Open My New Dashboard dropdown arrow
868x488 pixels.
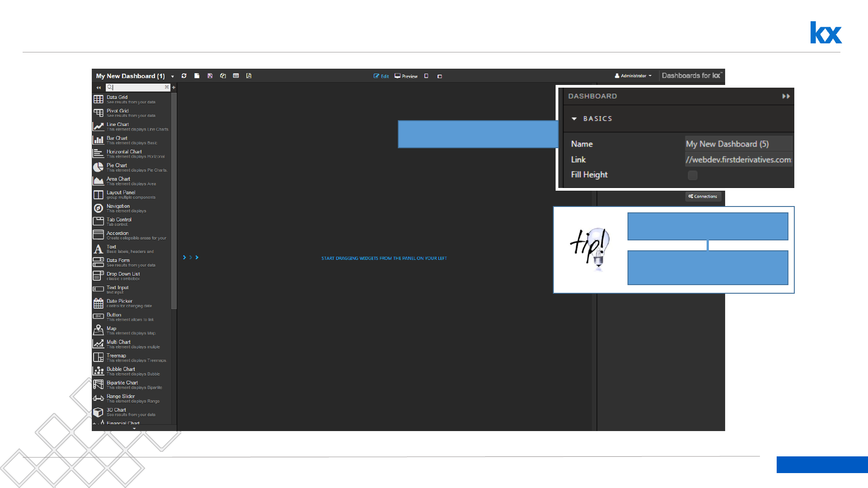tap(172, 76)
